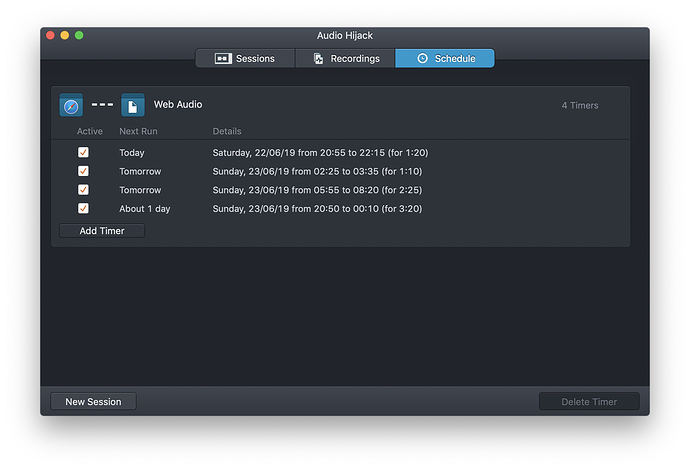Select the Web Audio session title
Viewport: 690px width, 469px height.
point(178,105)
